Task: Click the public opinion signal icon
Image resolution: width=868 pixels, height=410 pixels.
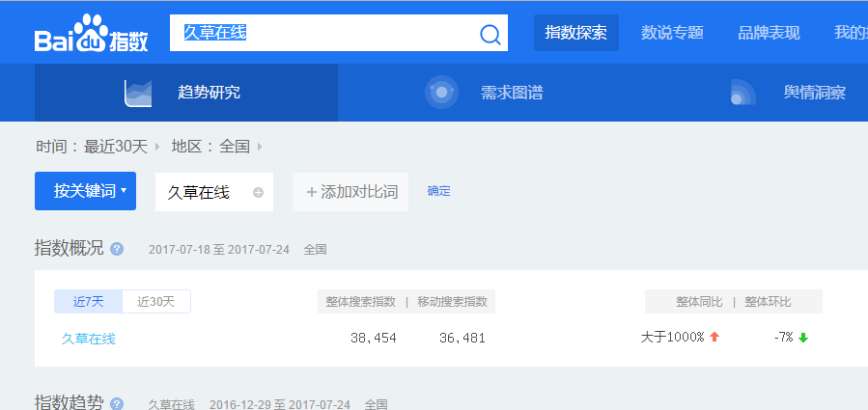Action: [742, 93]
